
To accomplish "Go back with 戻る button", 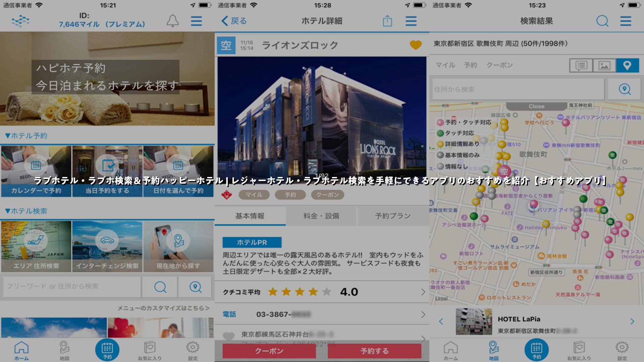I will tap(234, 21).
